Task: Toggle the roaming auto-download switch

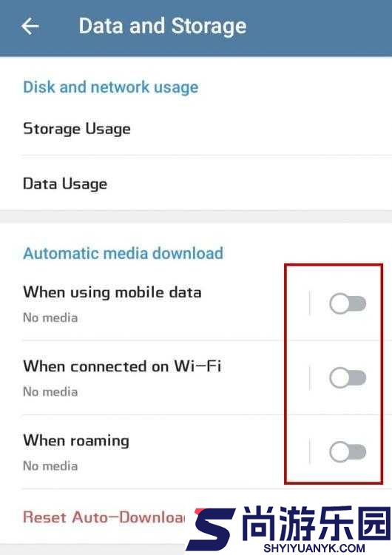Action: click(348, 452)
